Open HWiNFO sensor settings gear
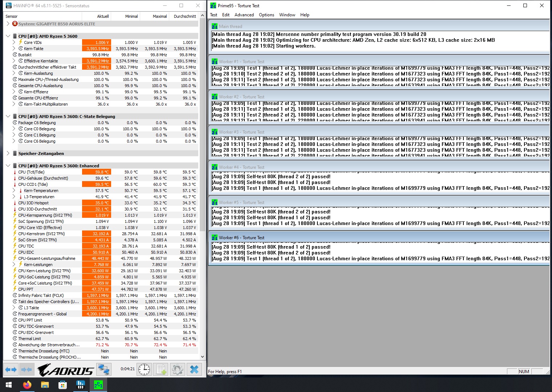This screenshot has height=392, width=552. coord(178,370)
